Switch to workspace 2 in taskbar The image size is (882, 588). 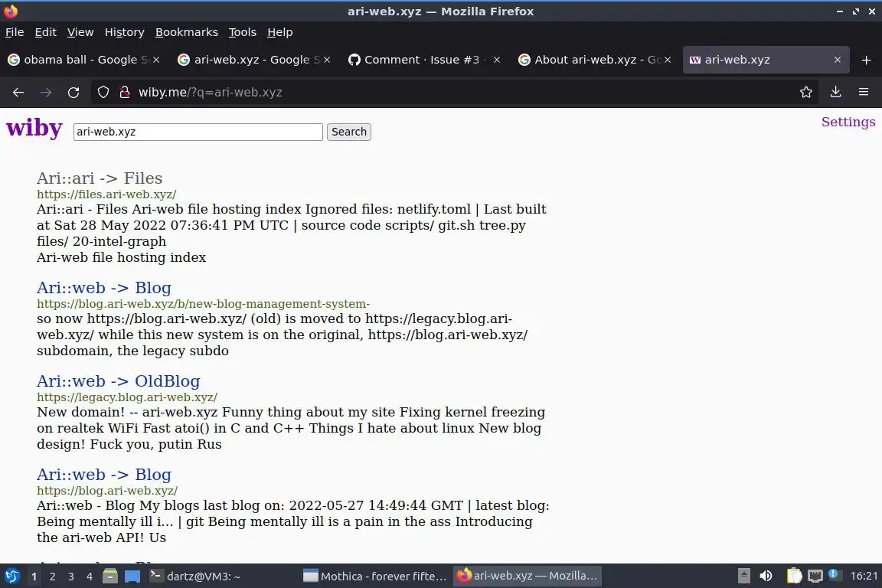(52, 577)
